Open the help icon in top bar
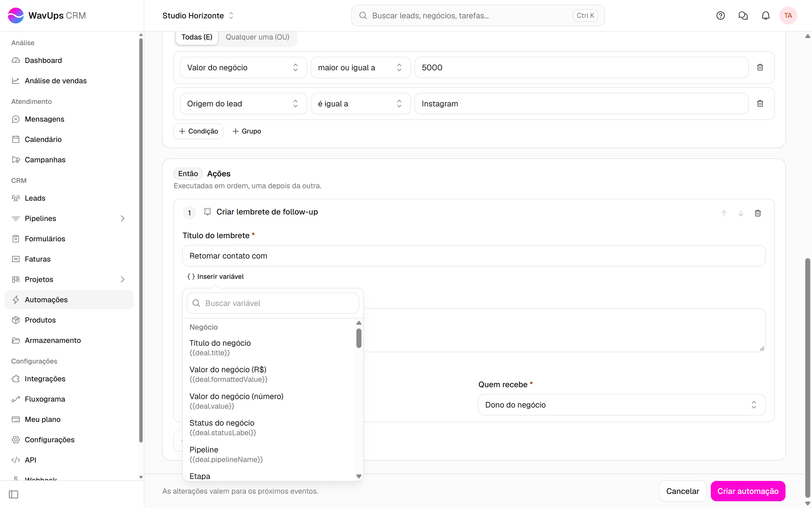The width and height of the screenshot is (812, 508). 720,16
